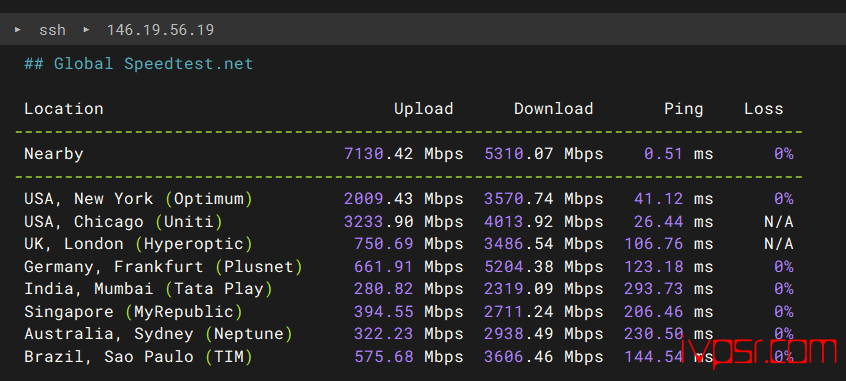This screenshot has height=381, width=846.
Task: Click London download 3486.54 Mbps
Action: pos(543,244)
